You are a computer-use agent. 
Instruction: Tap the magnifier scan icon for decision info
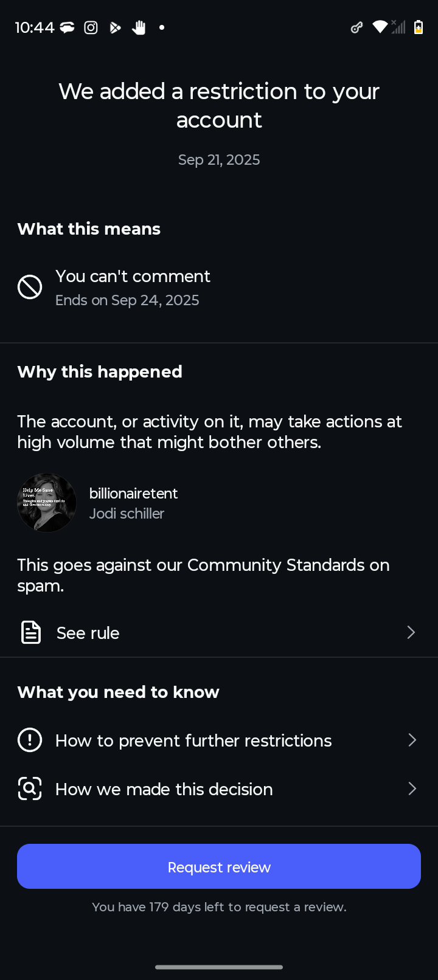pyautogui.click(x=30, y=788)
